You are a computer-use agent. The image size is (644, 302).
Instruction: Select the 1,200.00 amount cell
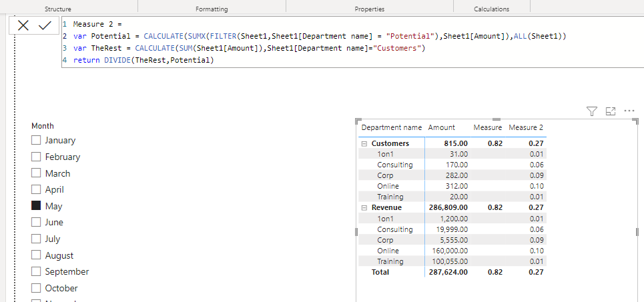[453, 218]
